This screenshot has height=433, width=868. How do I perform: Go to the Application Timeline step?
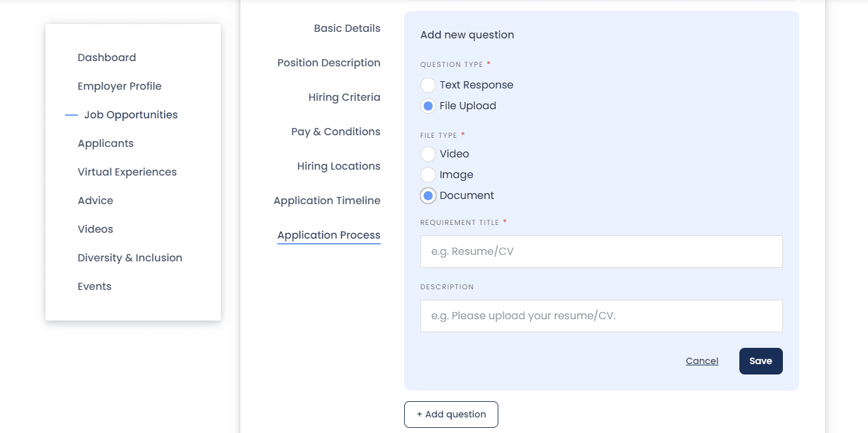click(327, 201)
